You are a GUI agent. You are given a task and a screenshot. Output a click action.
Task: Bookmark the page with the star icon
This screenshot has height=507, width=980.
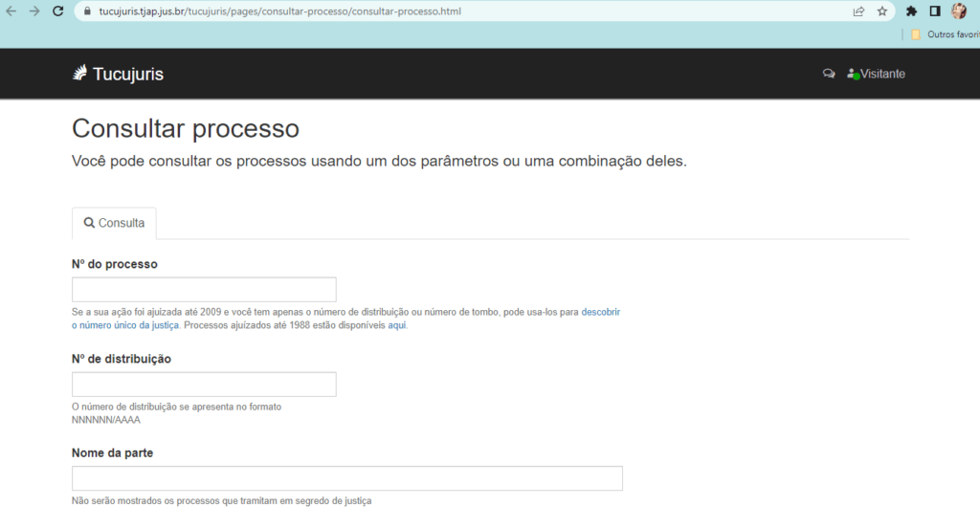point(881,11)
